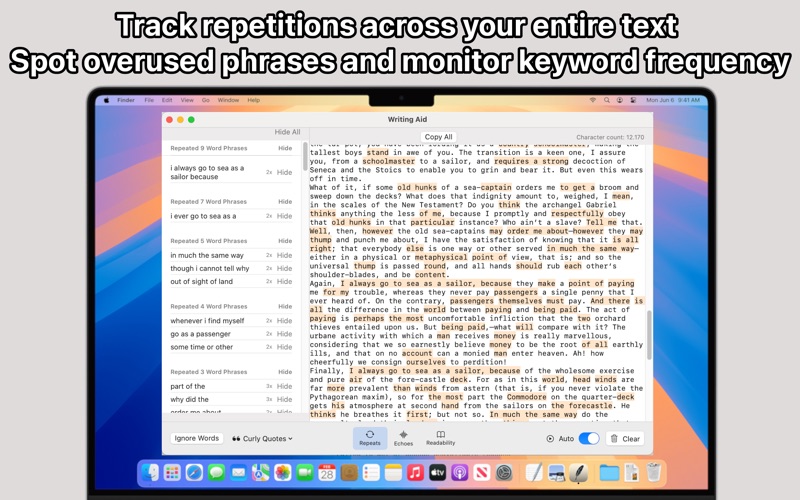Click the Clear button with trash icon

click(x=625, y=439)
